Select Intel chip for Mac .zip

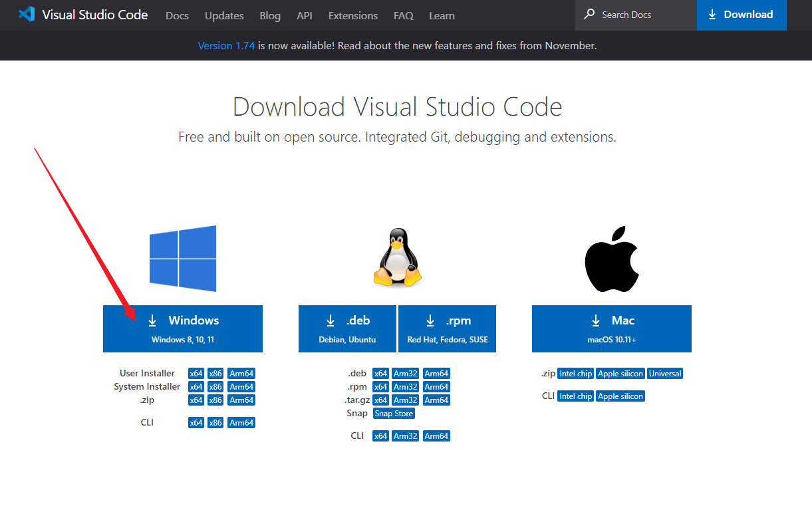click(x=576, y=374)
